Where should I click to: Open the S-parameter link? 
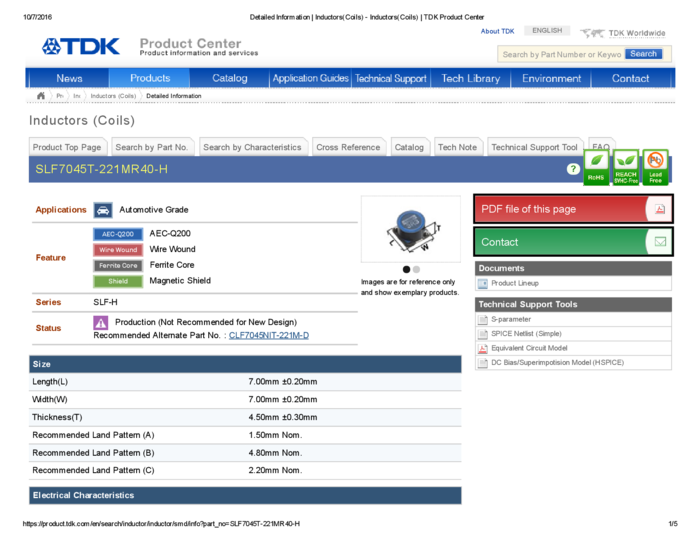(x=511, y=320)
